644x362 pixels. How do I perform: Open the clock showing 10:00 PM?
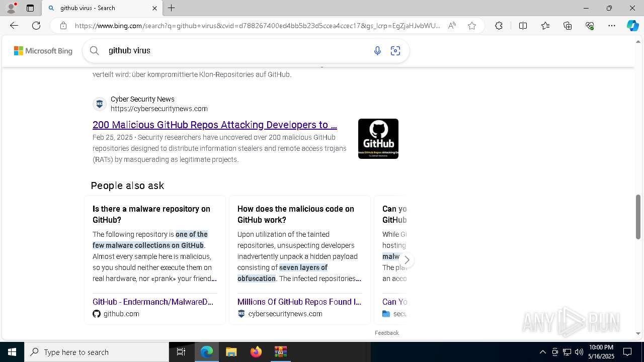pos(601,352)
